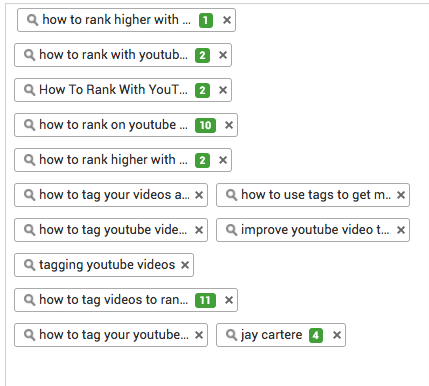Select the 'jay cartere' tag text
This screenshot has height=386, width=429.
pyautogui.click(x=272, y=335)
